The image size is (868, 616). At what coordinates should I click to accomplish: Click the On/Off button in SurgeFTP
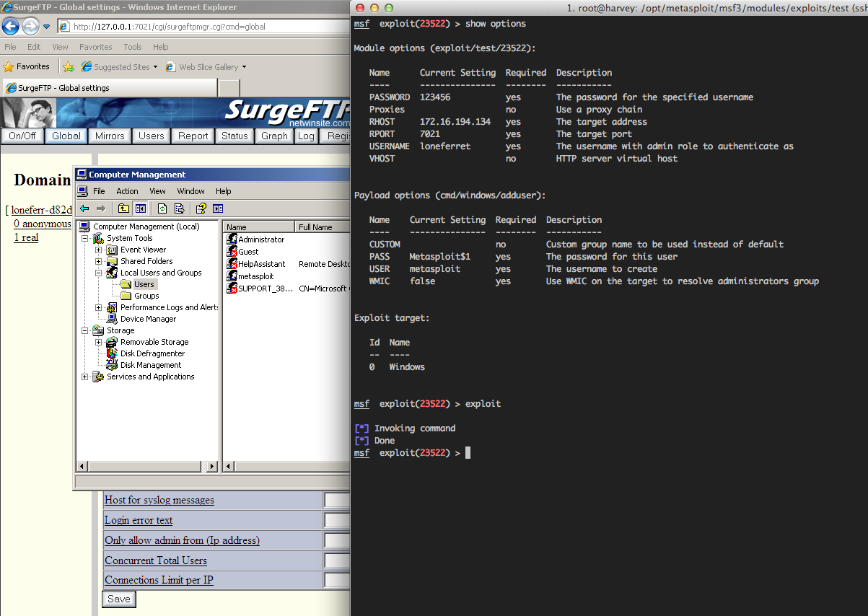tap(22, 136)
